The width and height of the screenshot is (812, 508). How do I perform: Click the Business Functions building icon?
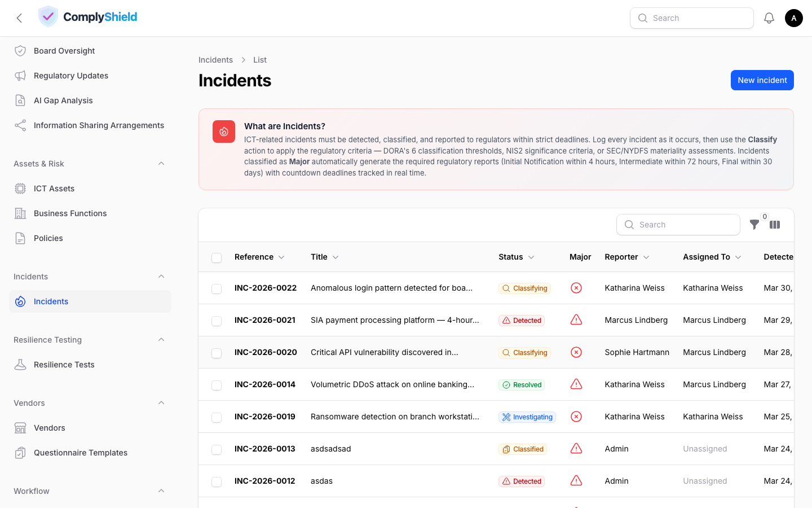coord(20,213)
